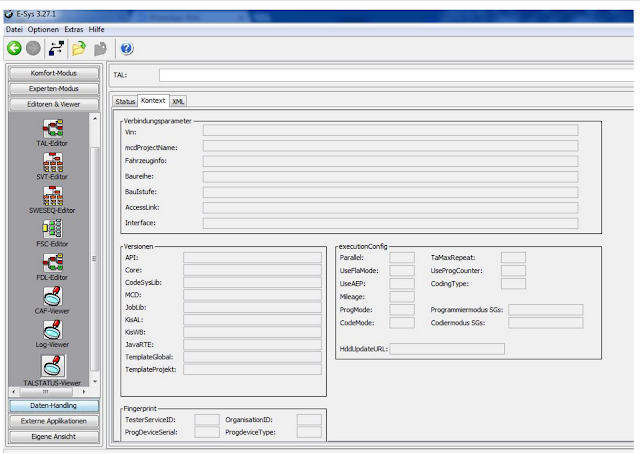This screenshot has height=454, width=640.
Task: Click the Parallel field
Action: click(x=402, y=258)
